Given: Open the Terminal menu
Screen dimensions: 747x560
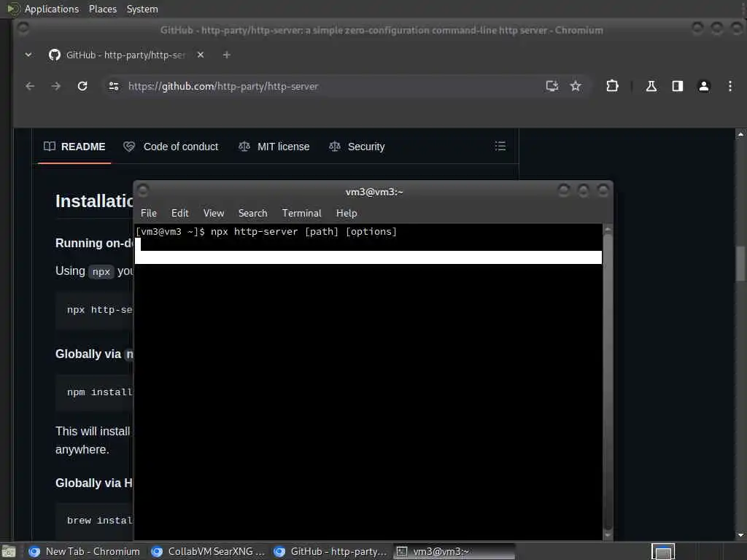Looking at the screenshot, I should pyautogui.click(x=301, y=214).
